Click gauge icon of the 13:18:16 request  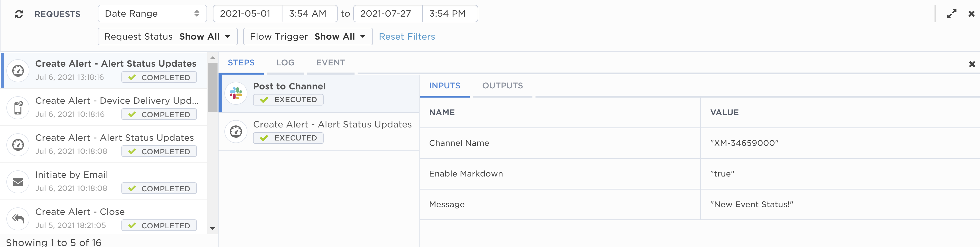(x=18, y=71)
